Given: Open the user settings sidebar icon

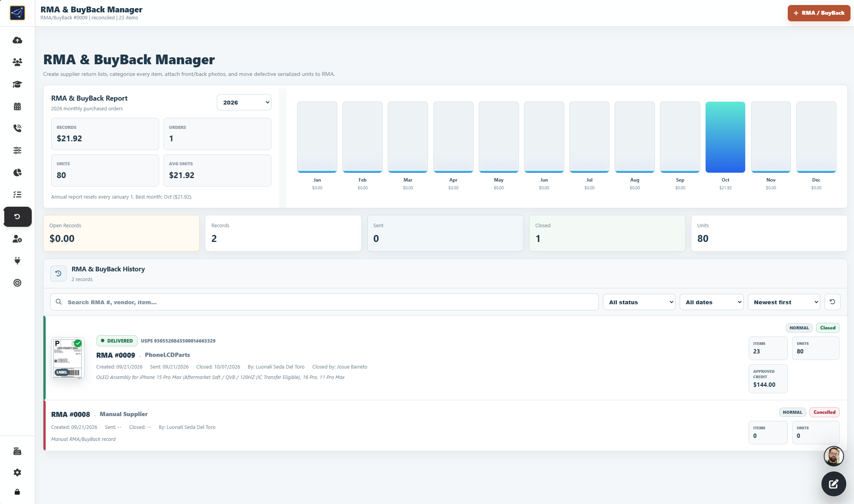Looking at the screenshot, I should point(17,239).
